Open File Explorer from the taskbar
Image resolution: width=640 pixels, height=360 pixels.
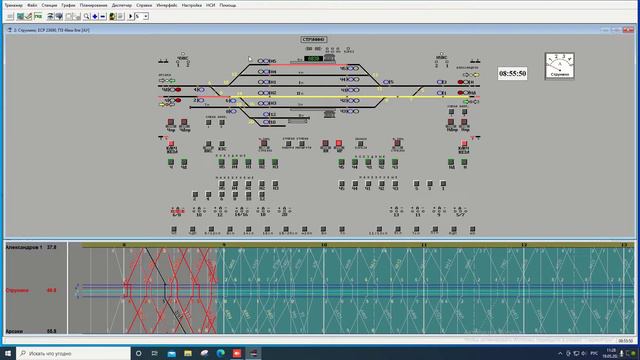(188, 353)
